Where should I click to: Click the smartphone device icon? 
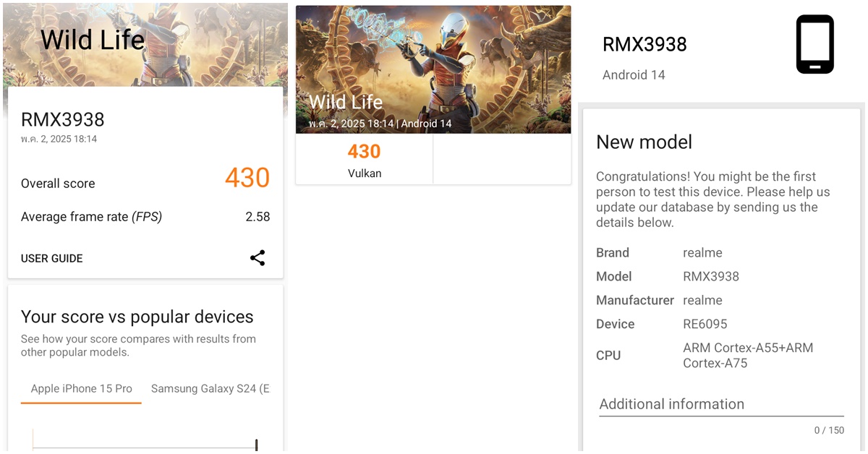[x=815, y=44]
